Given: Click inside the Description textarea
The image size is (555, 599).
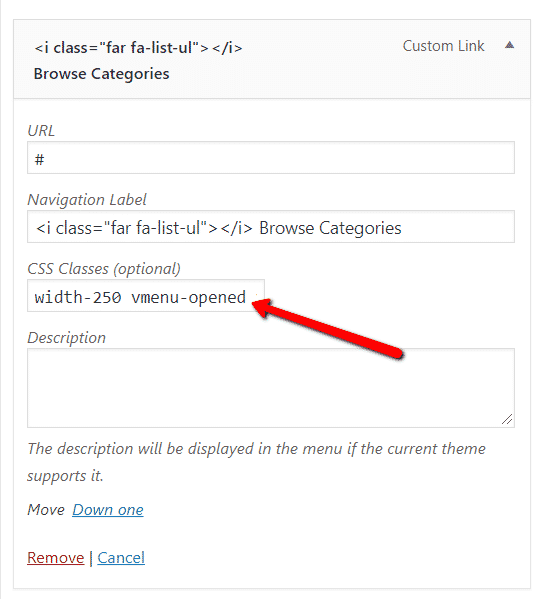Looking at the screenshot, I should click(x=270, y=388).
